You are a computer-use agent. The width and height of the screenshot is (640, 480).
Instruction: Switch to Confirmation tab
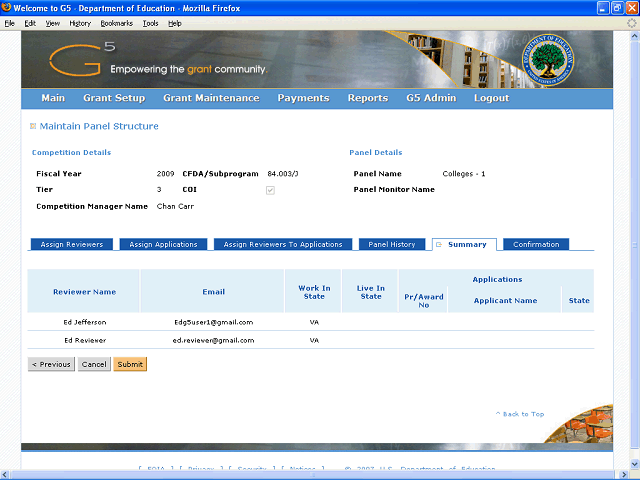(x=536, y=244)
